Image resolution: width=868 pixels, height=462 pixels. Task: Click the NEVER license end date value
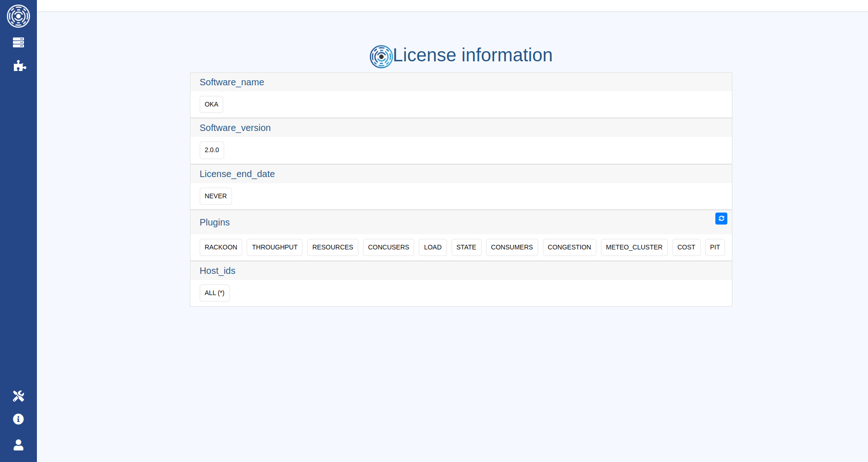[x=216, y=196]
